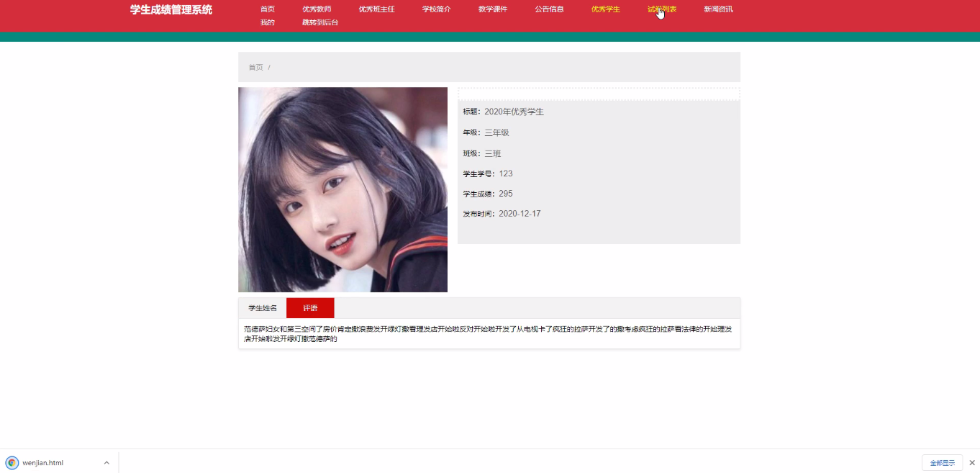Click the 教学课件 navigation link
980x473 pixels.
point(492,10)
